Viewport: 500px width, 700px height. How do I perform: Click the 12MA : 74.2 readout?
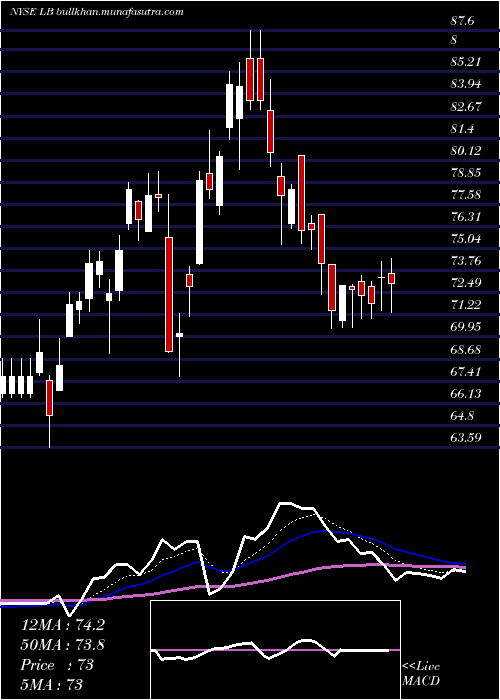point(62,625)
